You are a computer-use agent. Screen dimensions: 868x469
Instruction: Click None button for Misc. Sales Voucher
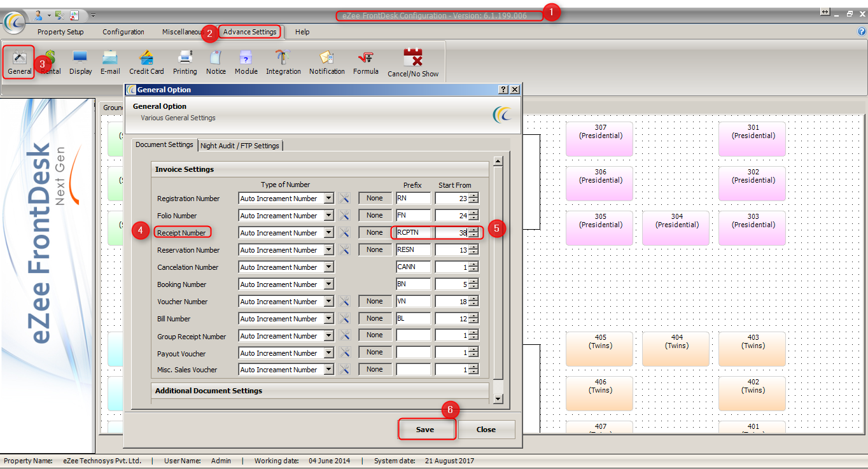coord(375,369)
